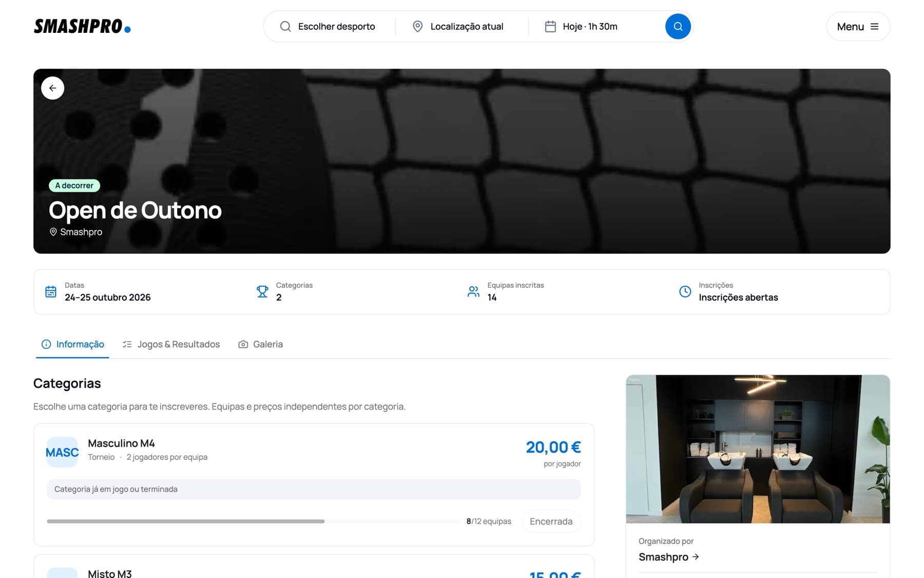This screenshot has height=578, width=924.
Task: Click the magnifier icon beside Escolher desporto
Action: pos(285,26)
